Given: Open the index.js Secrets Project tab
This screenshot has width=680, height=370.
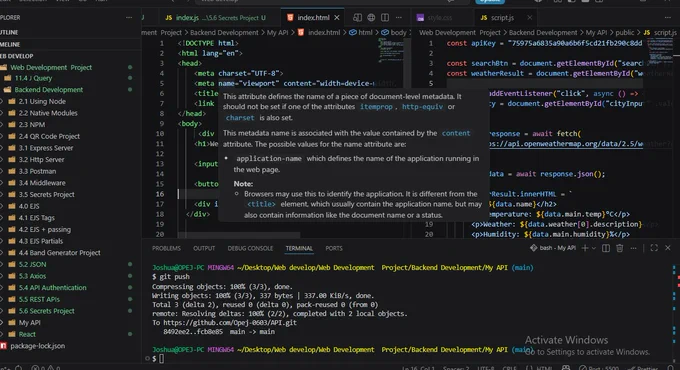Looking at the screenshot, I should tap(216, 17).
